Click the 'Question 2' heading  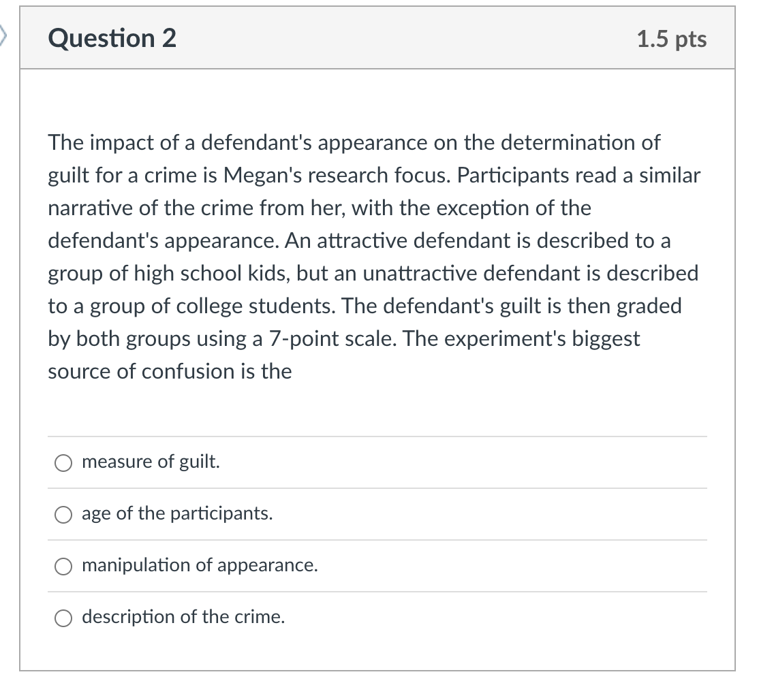[x=112, y=39]
